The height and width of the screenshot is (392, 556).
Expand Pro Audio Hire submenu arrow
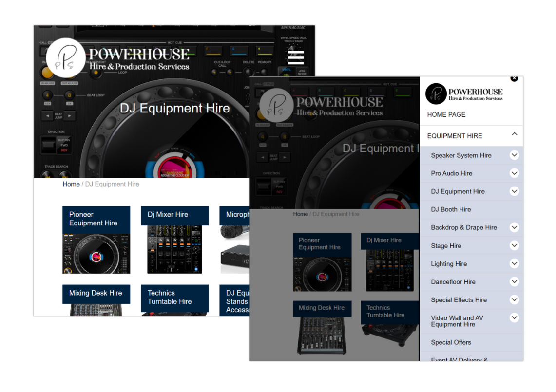(514, 173)
